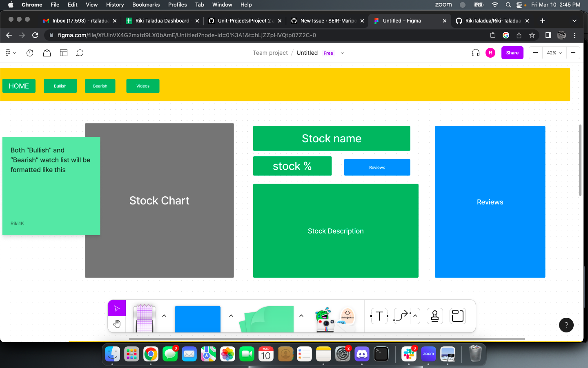Open the Bookmarks menu
Screen dimensions: 588x368
click(x=146, y=4)
